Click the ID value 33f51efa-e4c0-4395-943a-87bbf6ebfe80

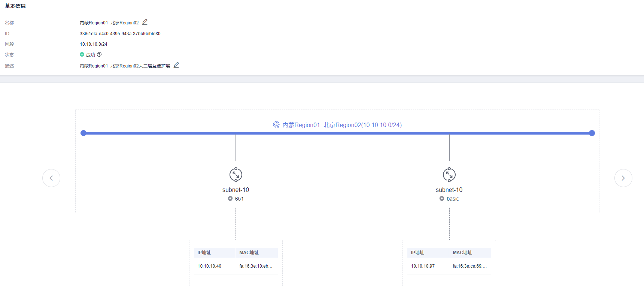pos(120,34)
